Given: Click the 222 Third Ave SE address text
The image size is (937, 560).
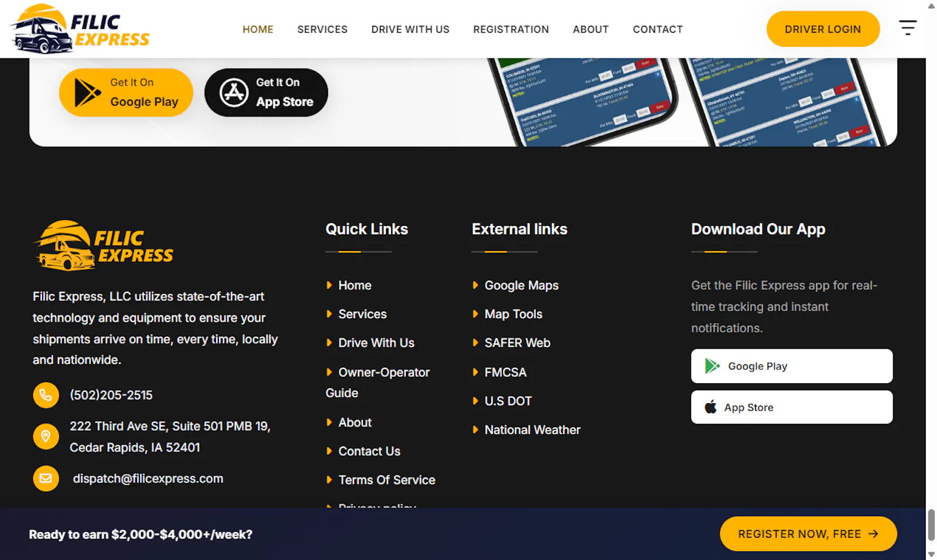Looking at the screenshot, I should click(x=170, y=437).
